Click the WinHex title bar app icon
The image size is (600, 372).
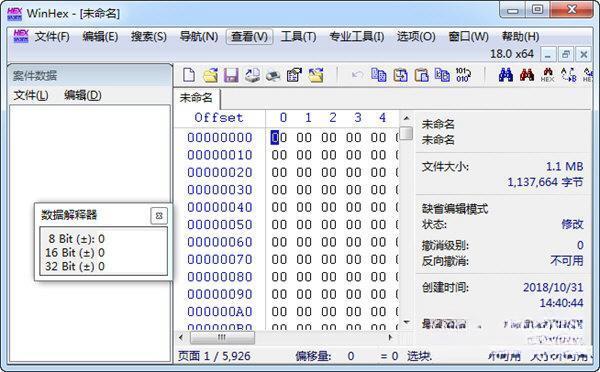pos(15,13)
